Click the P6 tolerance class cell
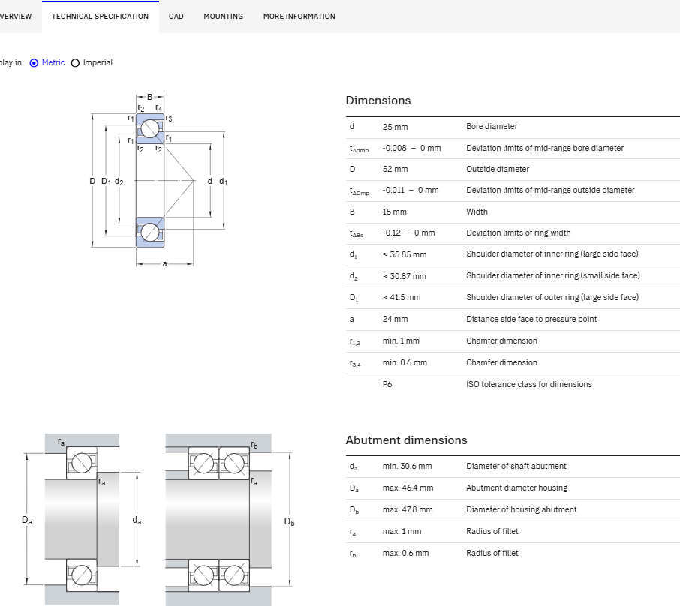The image size is (680, 616). (387, 384)
